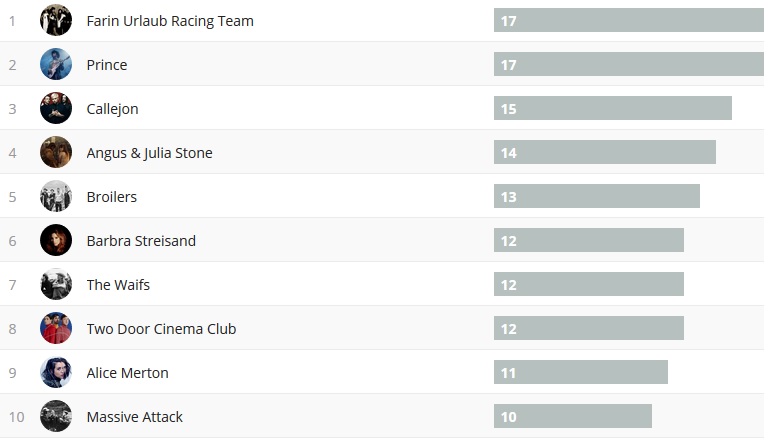Viewport: 776px width, 440px height.
Task: Open Farin Urlaub Racing Team link
Action: 170,21
